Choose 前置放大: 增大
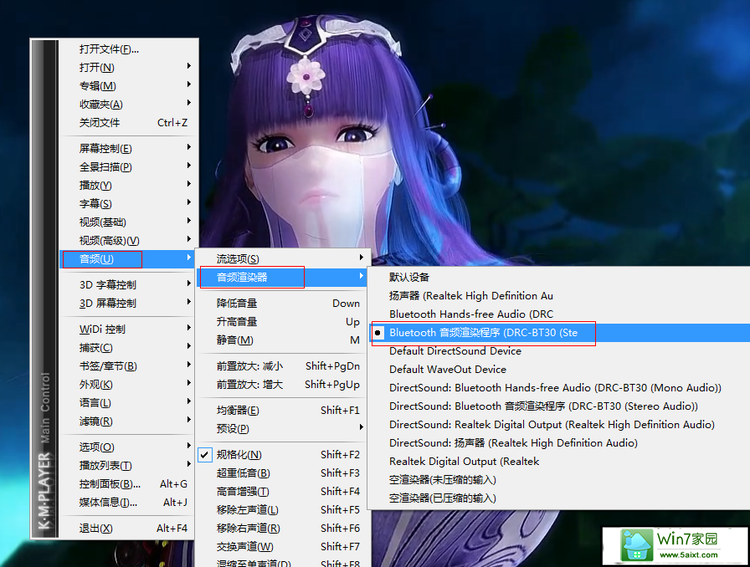750x567 pixels. click(x=283, y=385)
